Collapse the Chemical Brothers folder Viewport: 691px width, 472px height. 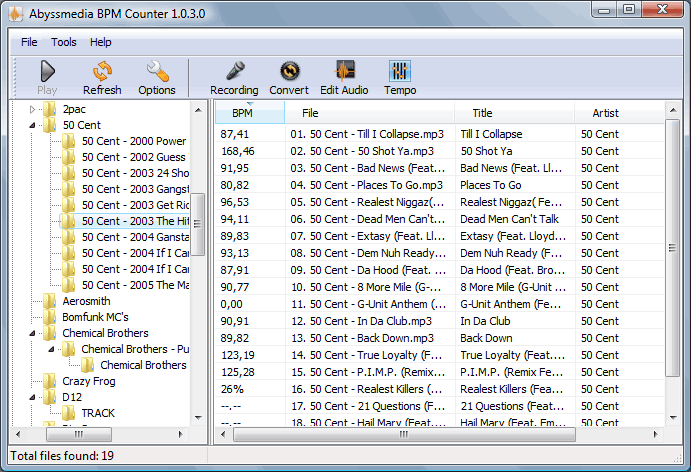32,333
